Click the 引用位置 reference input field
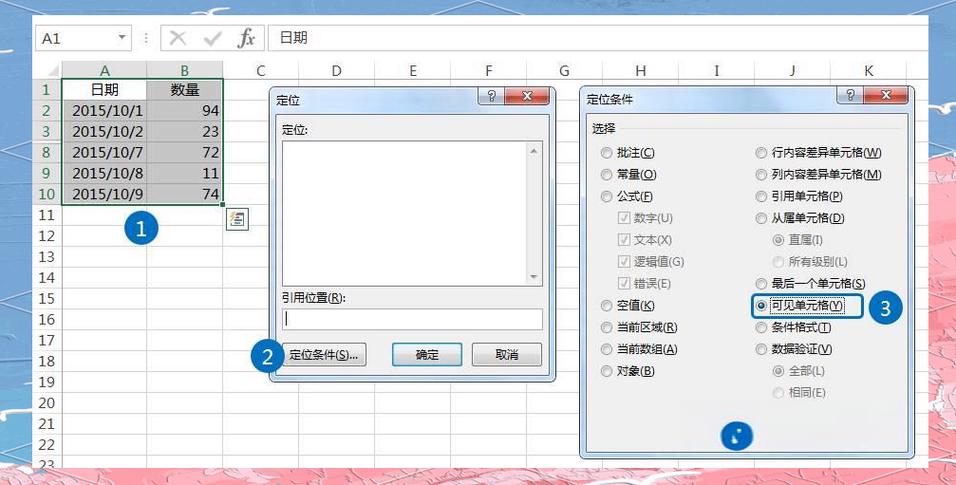The width and height of the screenshot is (956, 485). coord(412,319)
